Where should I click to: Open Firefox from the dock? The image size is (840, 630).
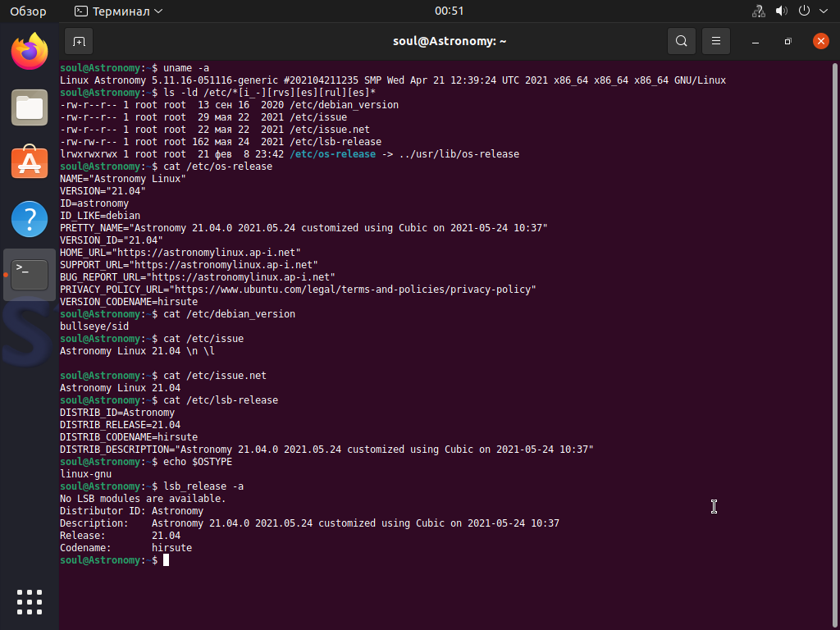point(30,52)
